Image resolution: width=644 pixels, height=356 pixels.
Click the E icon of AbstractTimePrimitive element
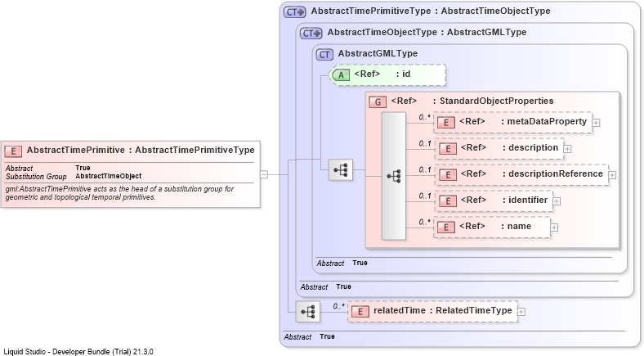[x=13, y=151]
